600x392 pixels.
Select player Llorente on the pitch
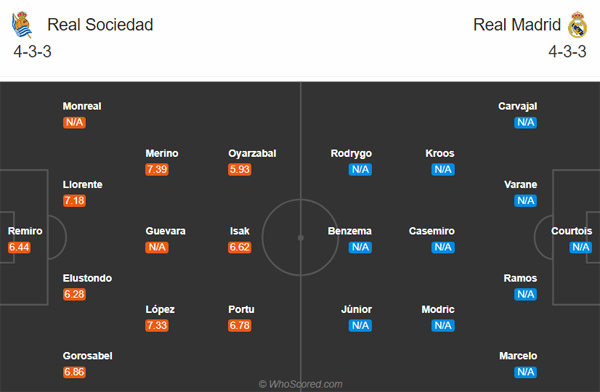tap(82, 185)
